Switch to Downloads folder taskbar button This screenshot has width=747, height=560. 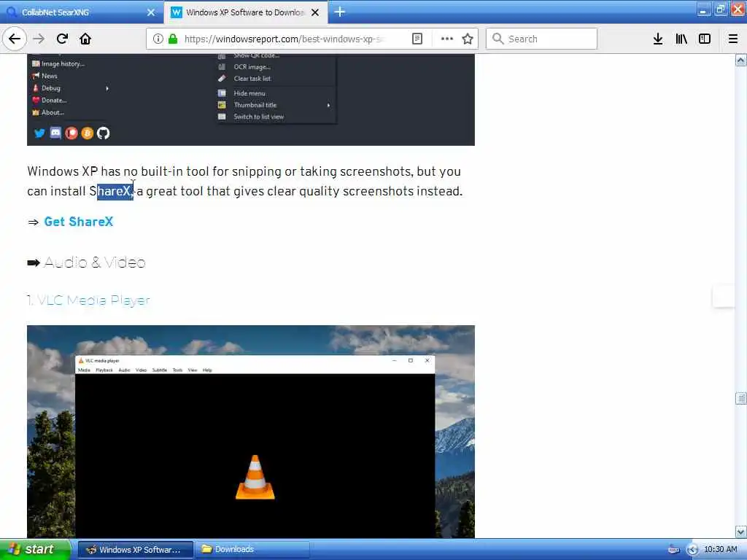click(252, 550)
